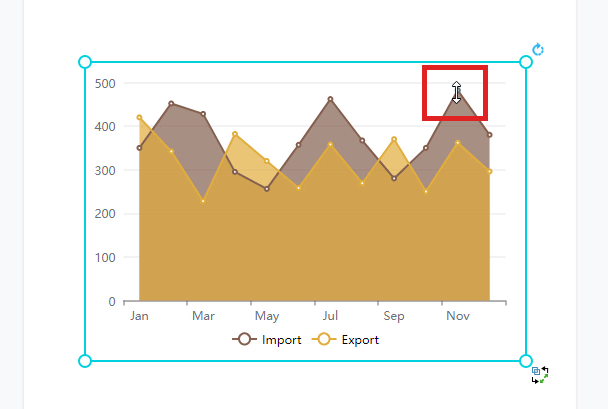Select the Export data point for May
The image size is (608, 409).
267,161
